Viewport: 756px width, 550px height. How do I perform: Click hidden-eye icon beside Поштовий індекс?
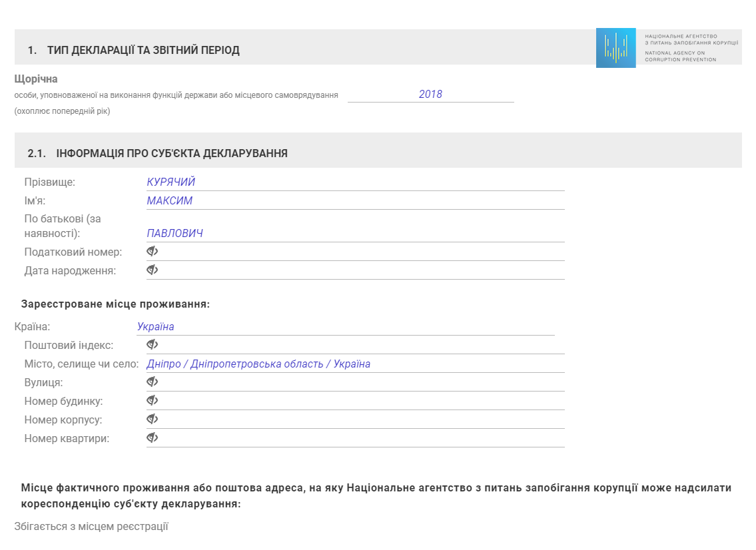point(153,345)
